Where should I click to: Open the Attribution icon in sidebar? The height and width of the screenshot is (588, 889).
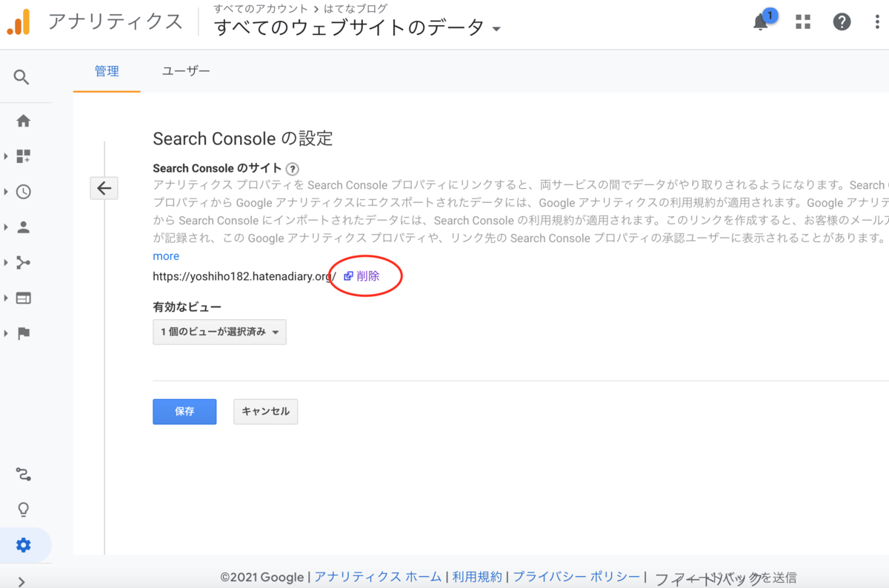coord(23,474)
